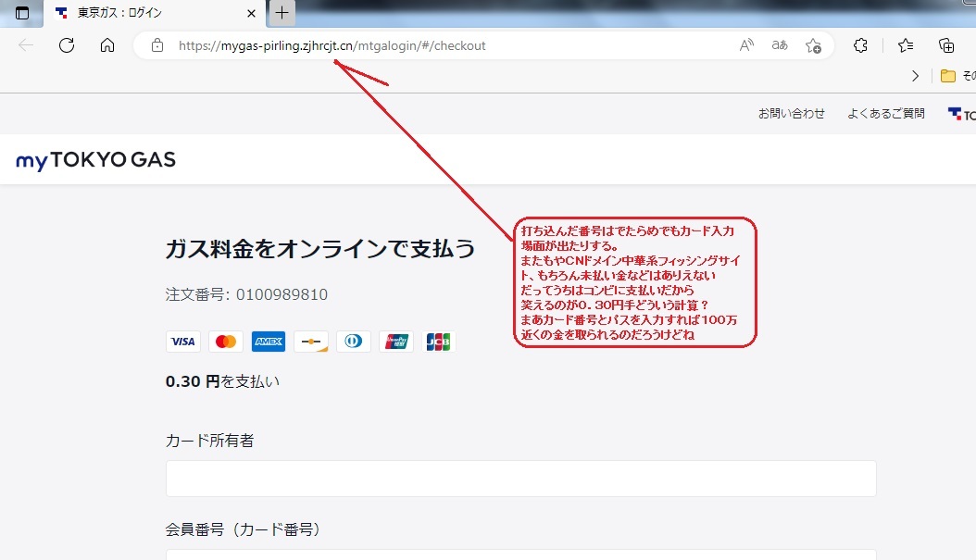Select the Discover card icon
Image resolution: width=976 pixels, height=560 pixels.
[x=310, y=342]
